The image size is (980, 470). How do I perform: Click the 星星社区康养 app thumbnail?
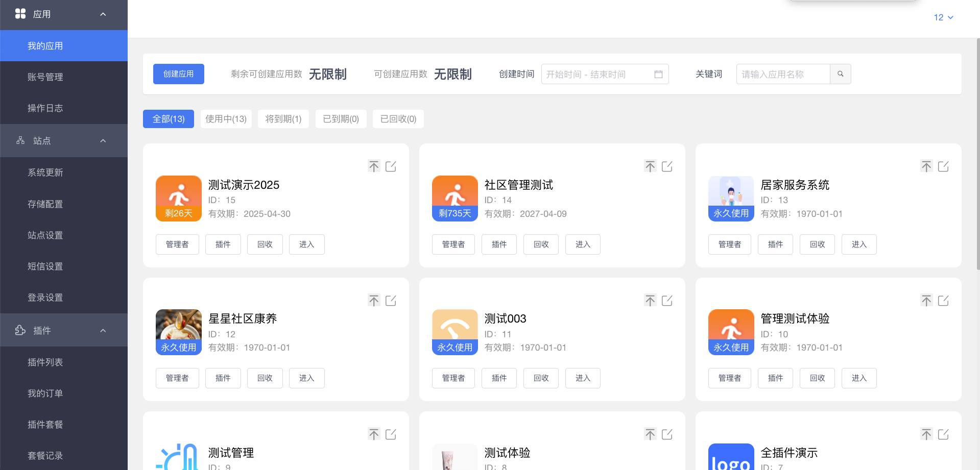tap(179, 332)
